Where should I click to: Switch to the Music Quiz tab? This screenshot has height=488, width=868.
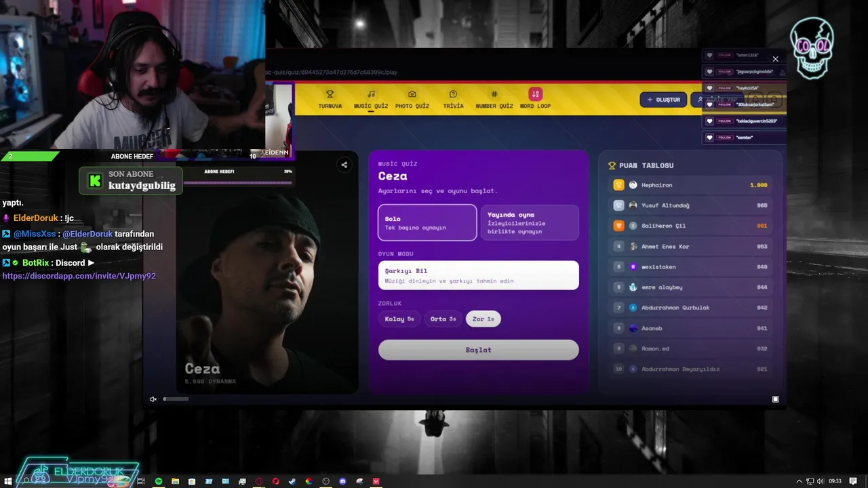pyautogui.click(x=371, y=99)
